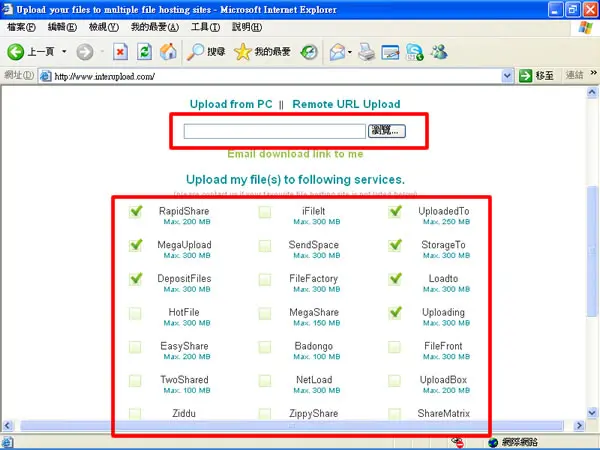Click the Refresh page icon

coord(144,52)
